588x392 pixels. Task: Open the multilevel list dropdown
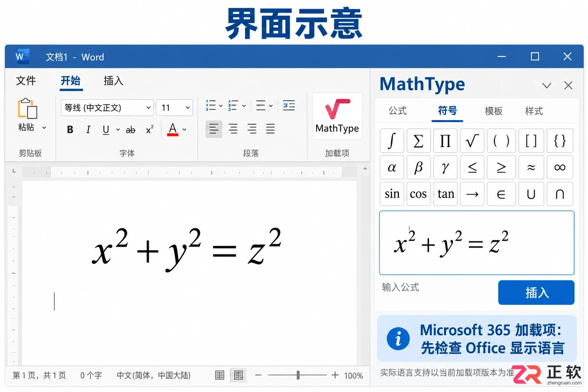click(x=271, y=106)
